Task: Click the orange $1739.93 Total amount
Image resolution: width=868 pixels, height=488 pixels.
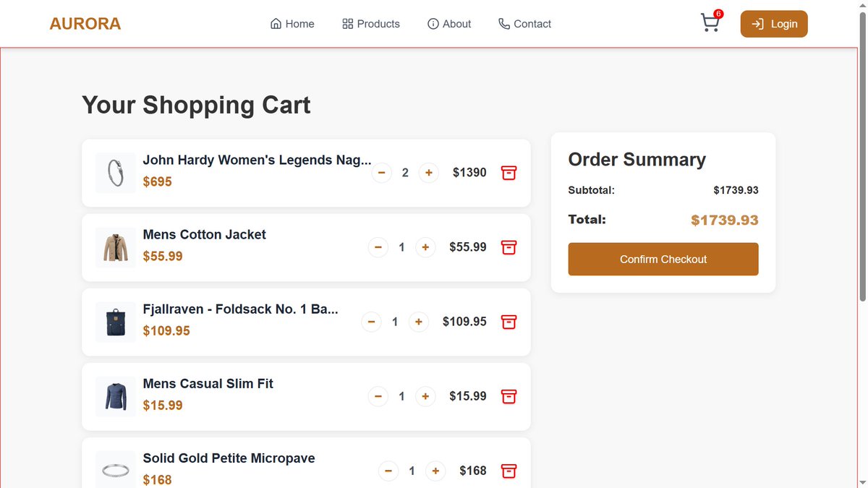Action: point(725,221)
